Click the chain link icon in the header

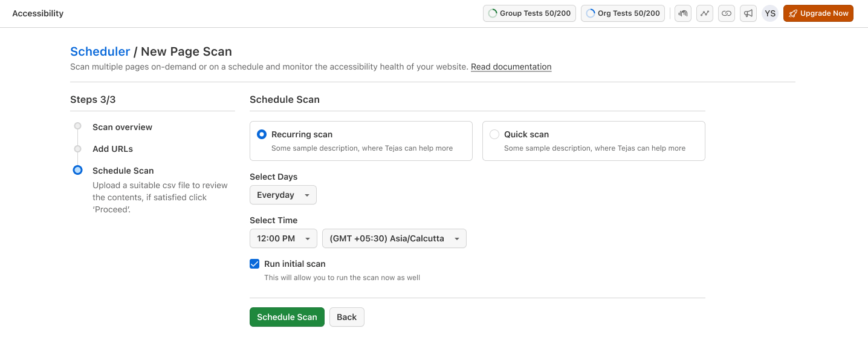coord(727,13)
